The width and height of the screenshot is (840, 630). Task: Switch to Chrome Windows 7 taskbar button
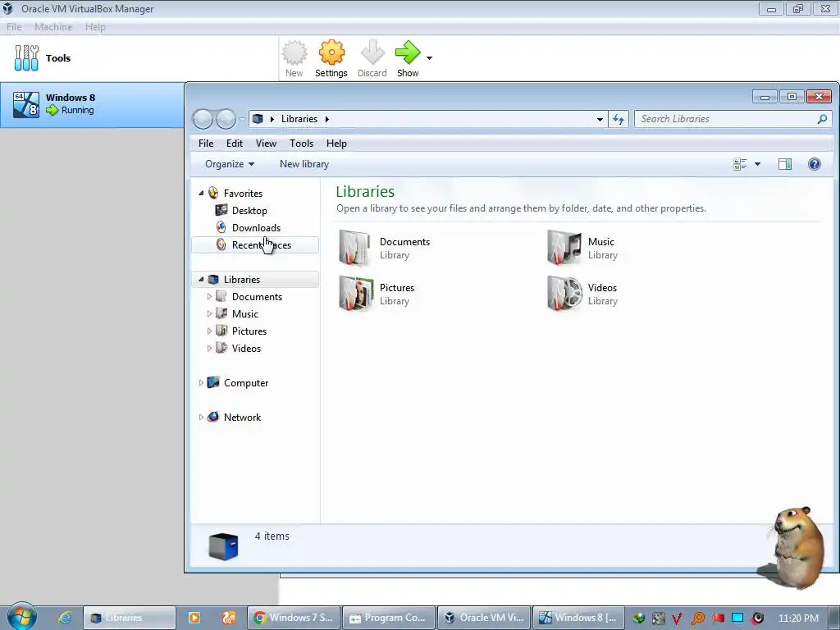293,618
